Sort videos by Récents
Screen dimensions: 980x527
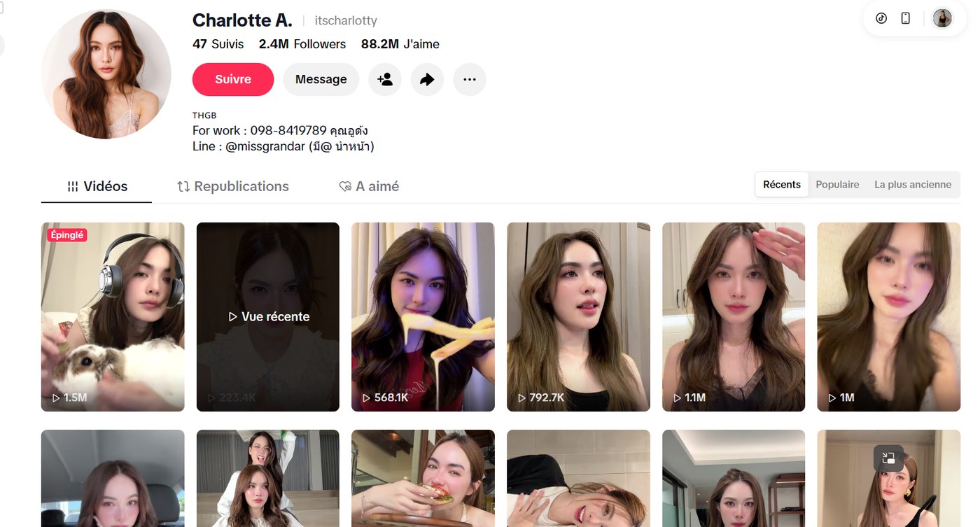782,185
